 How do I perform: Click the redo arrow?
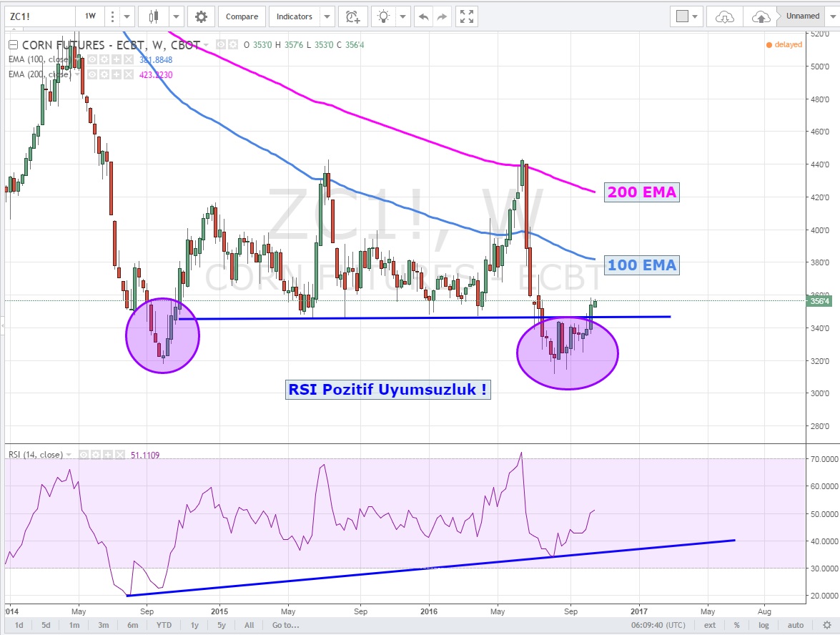click(442, 16)
